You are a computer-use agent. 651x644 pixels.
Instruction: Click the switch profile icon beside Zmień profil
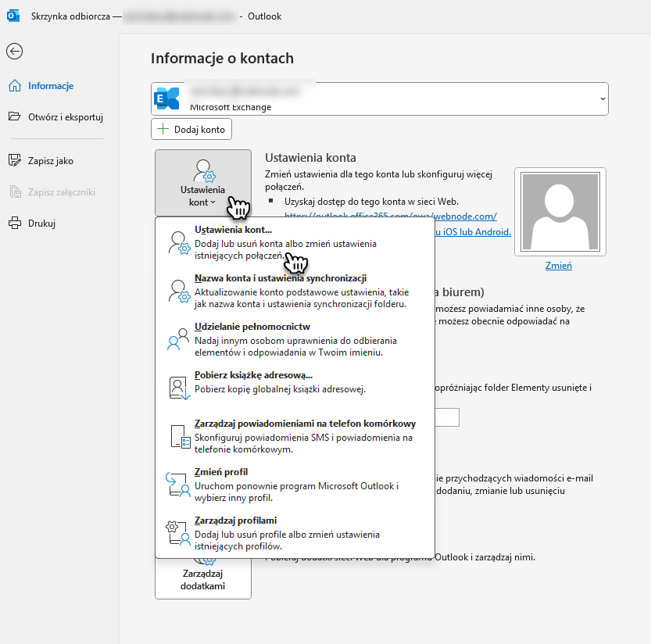coord(178,485)
